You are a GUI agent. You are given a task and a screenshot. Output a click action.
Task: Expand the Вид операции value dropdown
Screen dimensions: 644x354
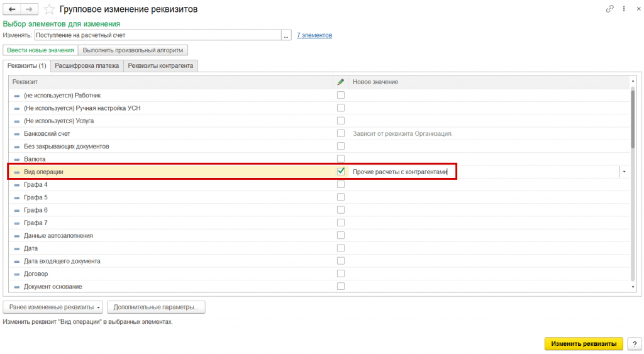624,171
